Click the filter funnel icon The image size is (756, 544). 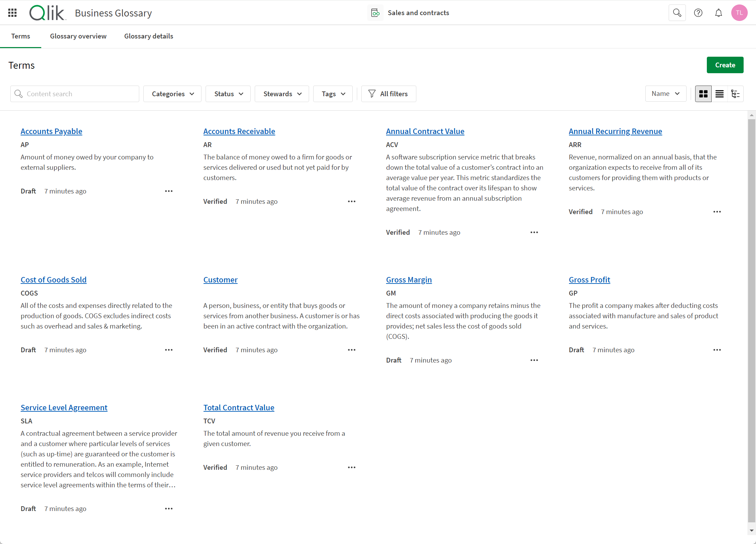(372, 93)
